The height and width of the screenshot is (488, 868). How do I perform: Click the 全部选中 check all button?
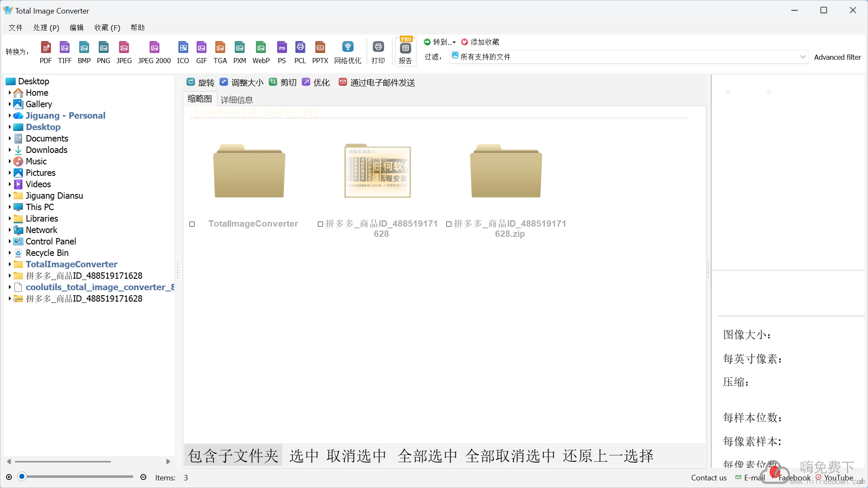tap(428, 456)
